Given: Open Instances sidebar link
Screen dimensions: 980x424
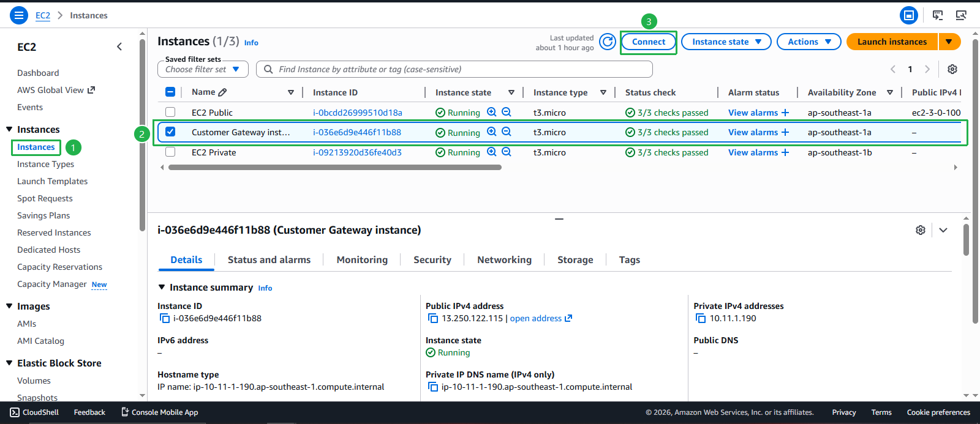Looking at the screenshot, I should click(x=36, y=147).
